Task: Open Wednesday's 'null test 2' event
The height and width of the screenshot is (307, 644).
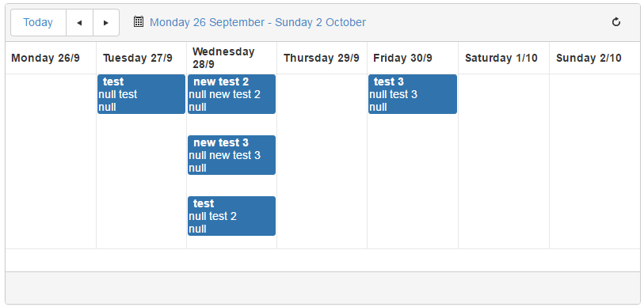Action: pyautogui.click(x=231, y=216)
